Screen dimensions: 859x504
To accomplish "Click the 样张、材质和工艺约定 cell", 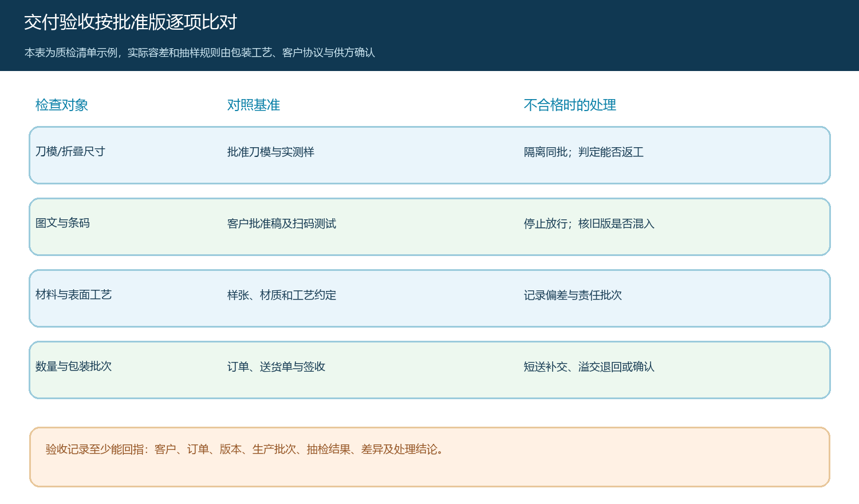I will pos(282,295).
